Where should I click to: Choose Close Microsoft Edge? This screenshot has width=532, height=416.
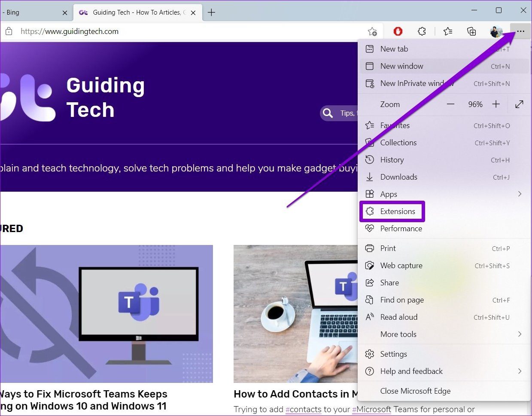point(444,391)
